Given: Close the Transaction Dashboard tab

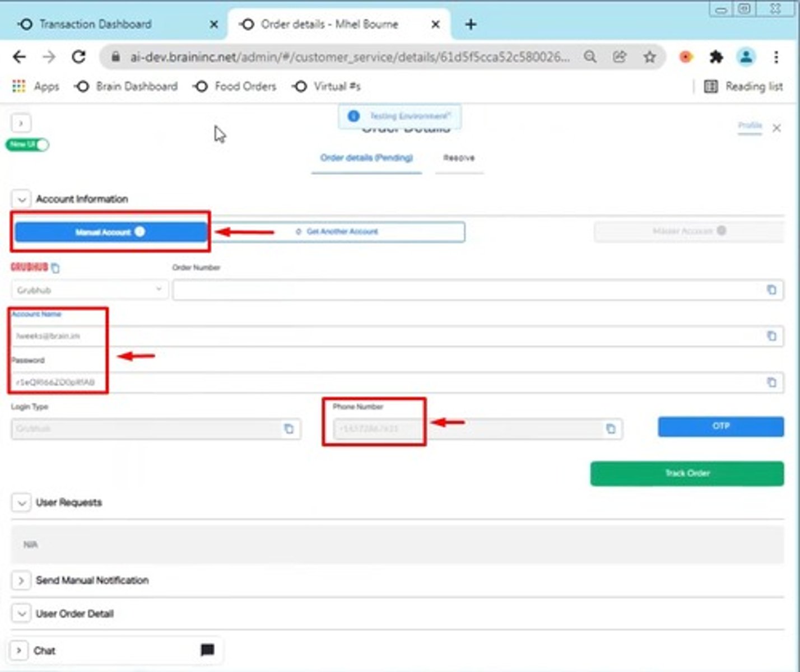Looking at the screenshot, I should pos(214,24).
